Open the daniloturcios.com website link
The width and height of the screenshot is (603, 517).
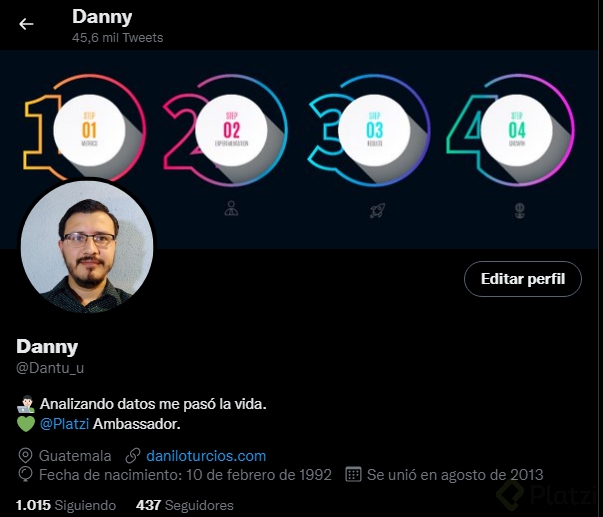[206, 456]
